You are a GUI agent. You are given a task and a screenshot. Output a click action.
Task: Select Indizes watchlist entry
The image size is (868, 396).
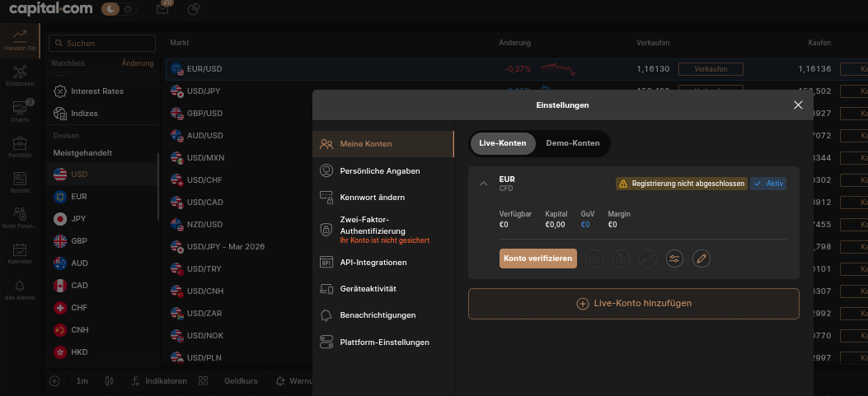pos(102,113)
